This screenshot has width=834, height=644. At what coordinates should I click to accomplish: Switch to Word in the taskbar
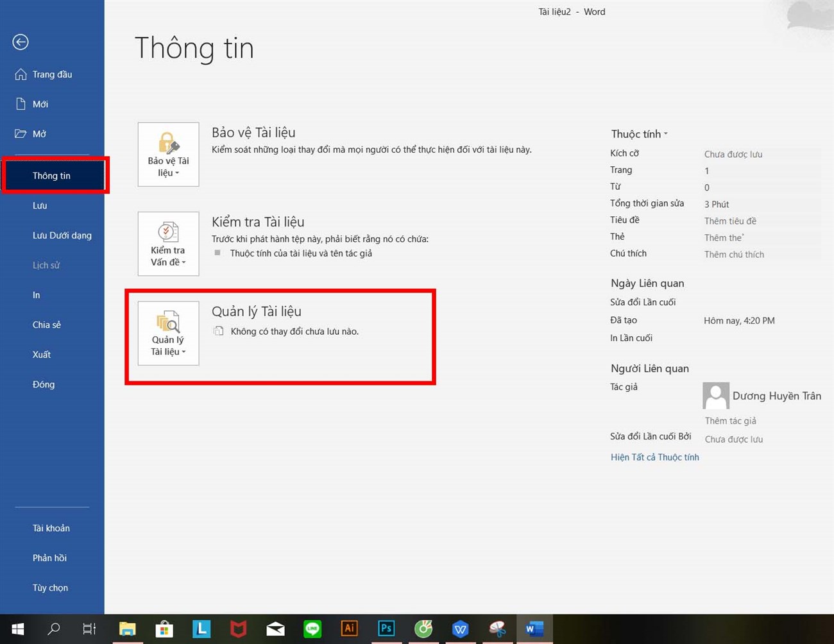point(534,629)
